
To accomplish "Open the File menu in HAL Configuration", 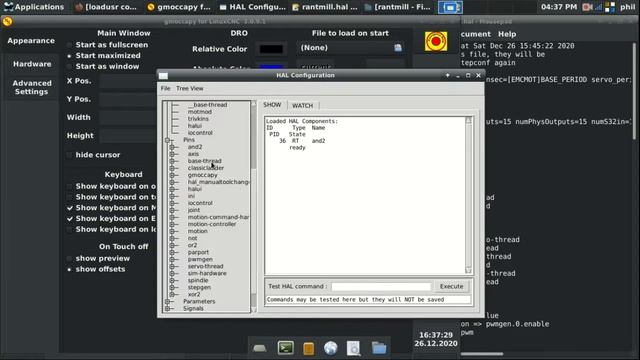I will click(165, 88).
